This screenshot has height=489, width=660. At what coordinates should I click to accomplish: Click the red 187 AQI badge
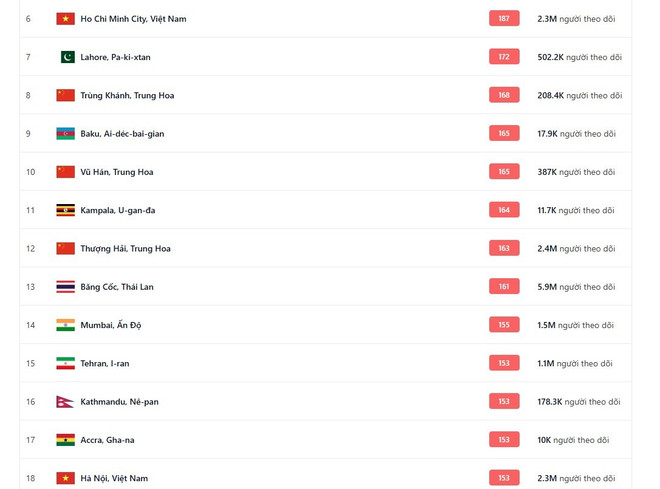coord(504,19)
